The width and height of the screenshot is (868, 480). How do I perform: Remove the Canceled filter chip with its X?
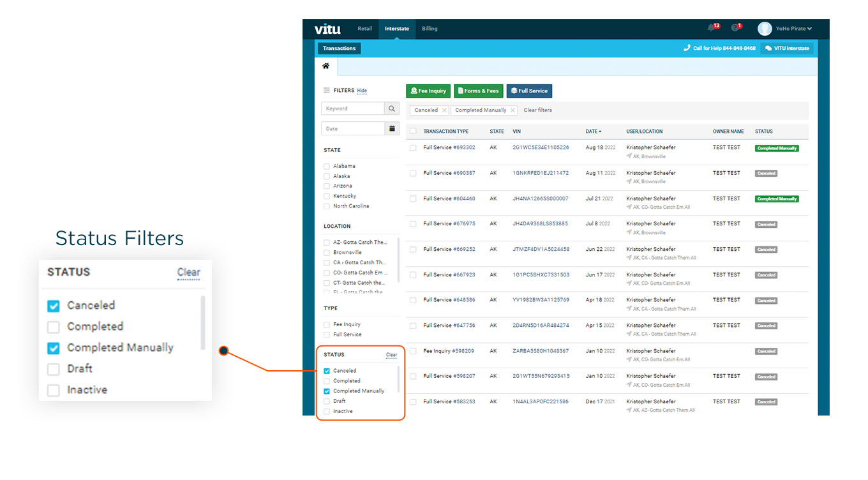coord(444,110)
